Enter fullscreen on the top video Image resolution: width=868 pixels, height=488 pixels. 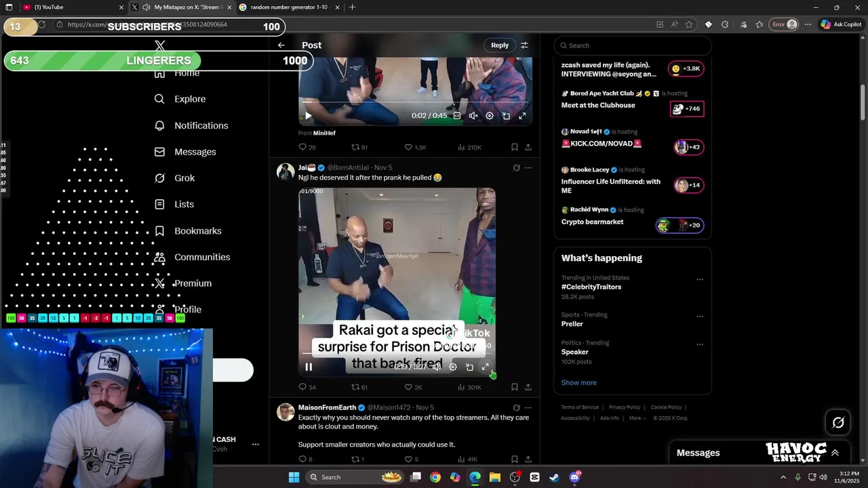point(522,116)
